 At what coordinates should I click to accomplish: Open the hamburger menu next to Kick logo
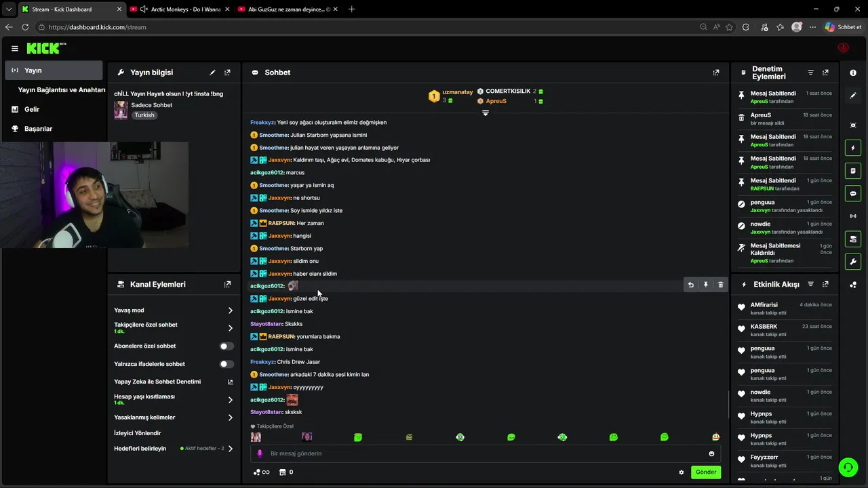coord(14,49)
